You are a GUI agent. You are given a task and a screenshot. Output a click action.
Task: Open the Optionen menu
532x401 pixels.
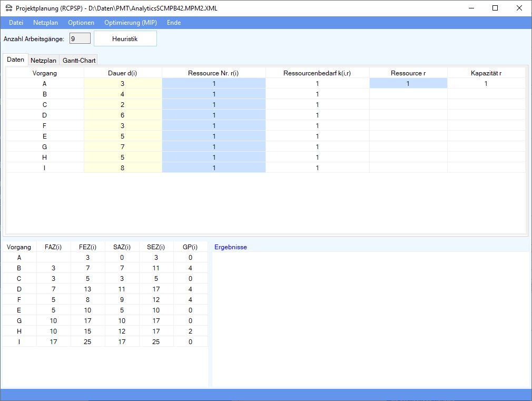(x=81, y=23)
